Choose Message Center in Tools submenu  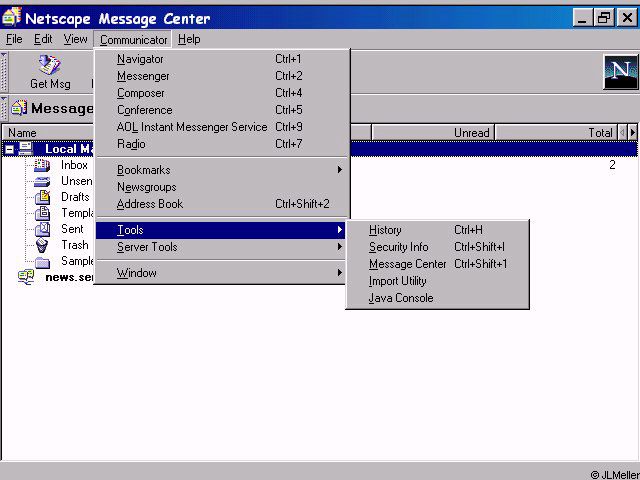point(437,264)
